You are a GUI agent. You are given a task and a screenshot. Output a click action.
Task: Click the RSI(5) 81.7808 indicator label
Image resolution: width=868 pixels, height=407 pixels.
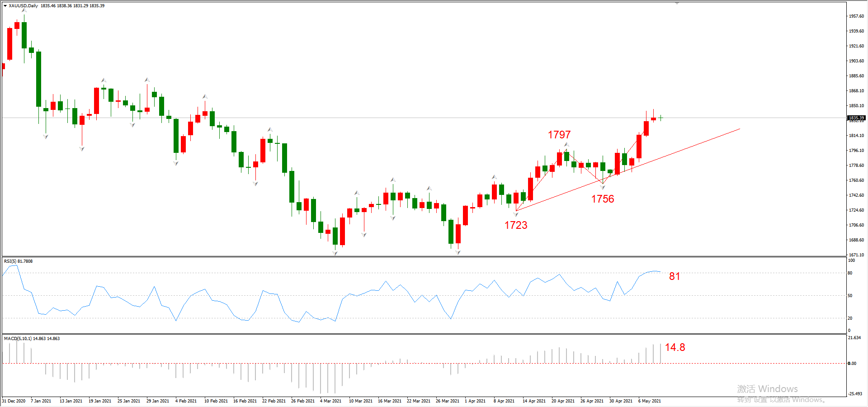point(19,261)
